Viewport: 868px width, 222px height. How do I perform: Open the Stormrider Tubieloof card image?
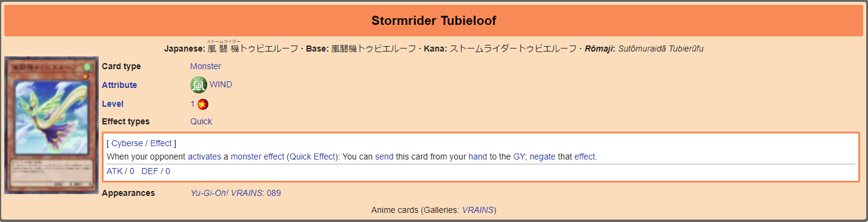pos(51,126)
